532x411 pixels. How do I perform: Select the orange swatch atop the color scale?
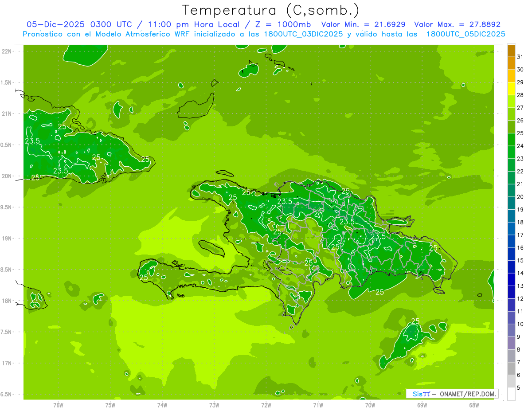(511, 51)
